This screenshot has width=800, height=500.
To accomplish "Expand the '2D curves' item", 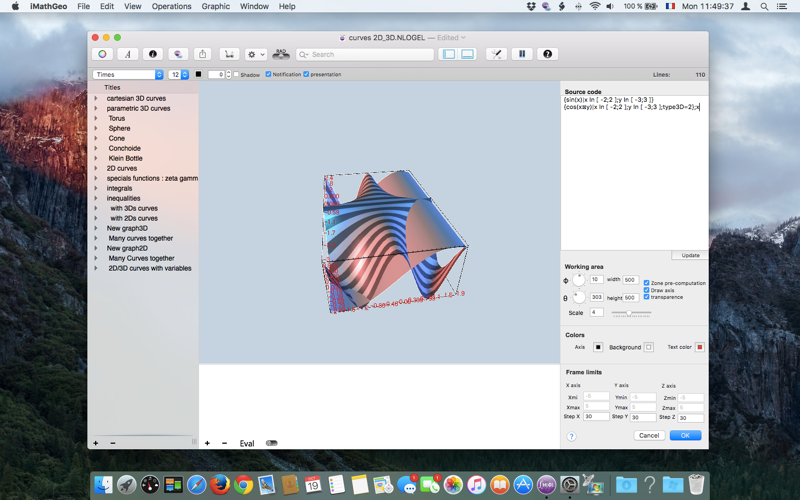I will [x=95, y=168].
